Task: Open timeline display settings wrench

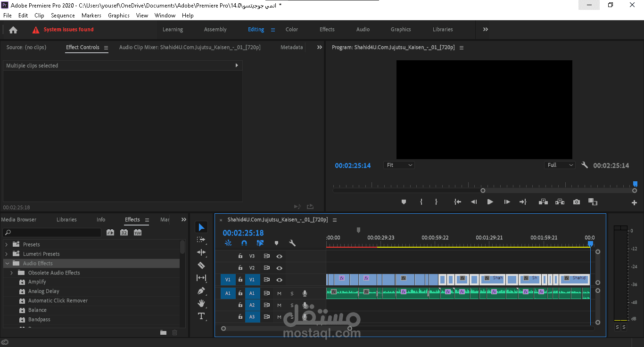Action: coord(292,243)
